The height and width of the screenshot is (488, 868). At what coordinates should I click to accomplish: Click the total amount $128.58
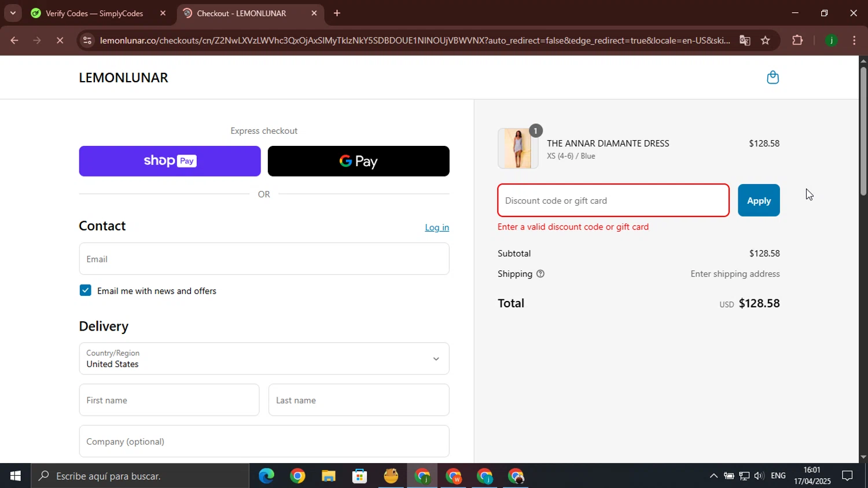[759, 303]
